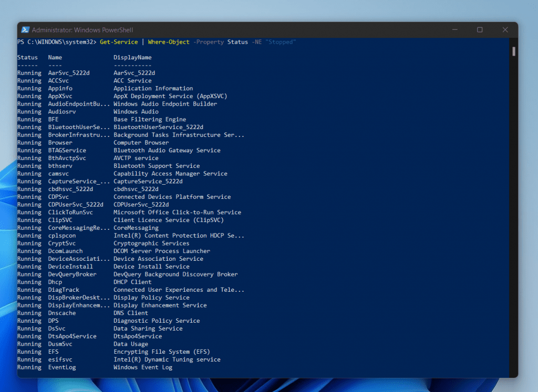Select DCOM Server Process Launcher text
538x392 pixels.
coord(162,251)
